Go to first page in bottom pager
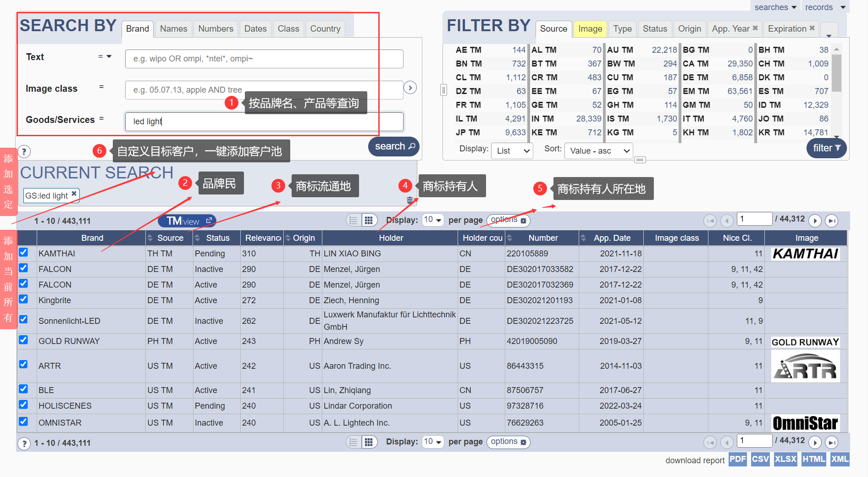This screenshot has width=868, height=477. click(710, 443)
